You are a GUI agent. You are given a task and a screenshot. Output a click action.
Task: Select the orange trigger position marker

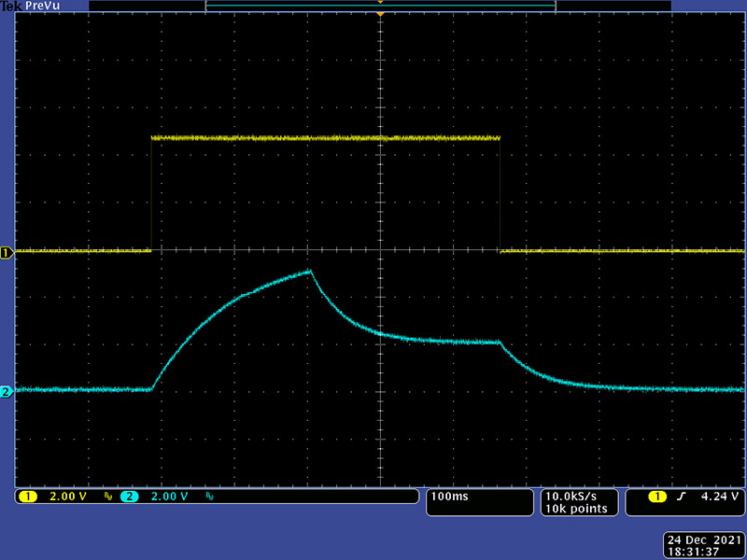tap(380, 15)
